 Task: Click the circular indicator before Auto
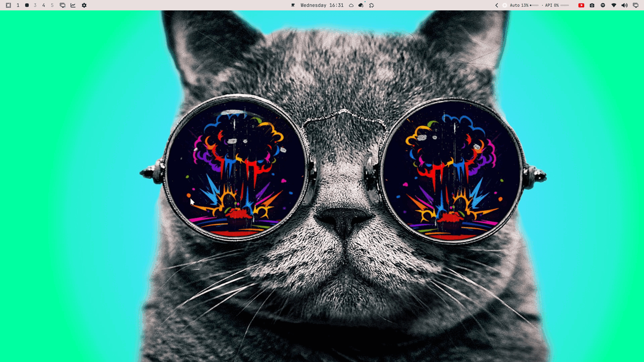pyautogui.click(x=505, y=5)
